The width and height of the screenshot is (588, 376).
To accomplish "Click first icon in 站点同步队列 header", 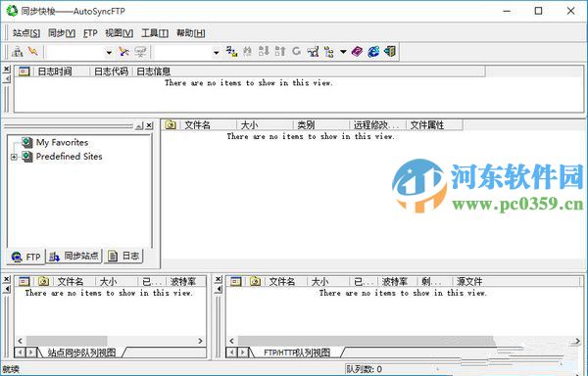I will (x=24, y=281).
